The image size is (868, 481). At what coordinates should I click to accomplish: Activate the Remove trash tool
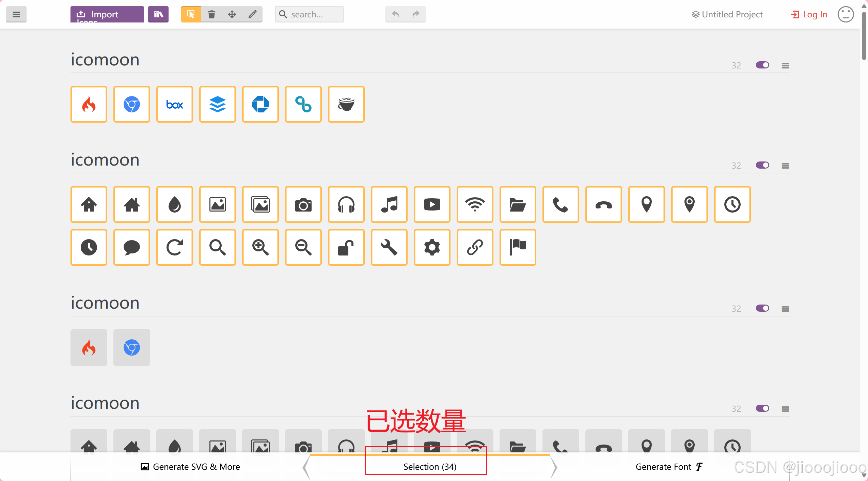coord(211,14)
